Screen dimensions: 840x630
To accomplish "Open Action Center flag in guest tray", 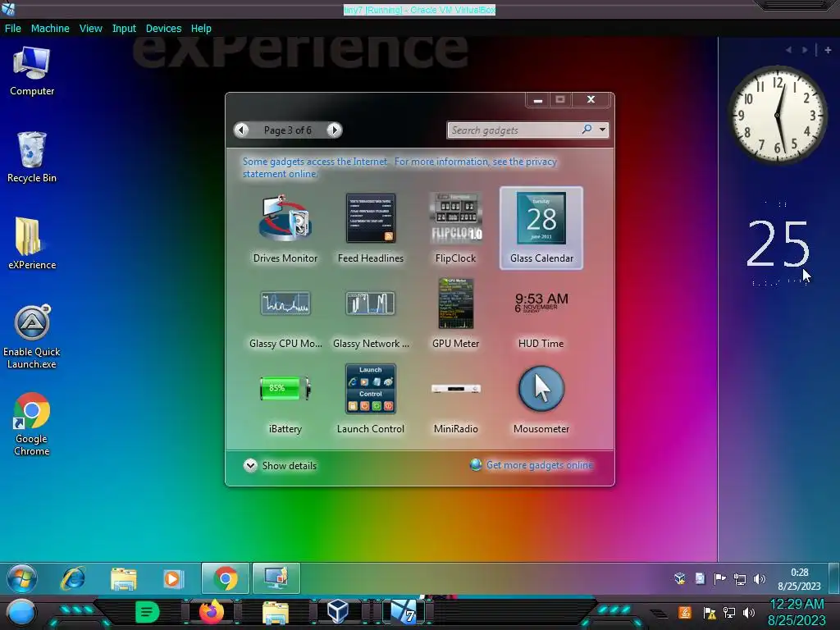I will 719,578.
